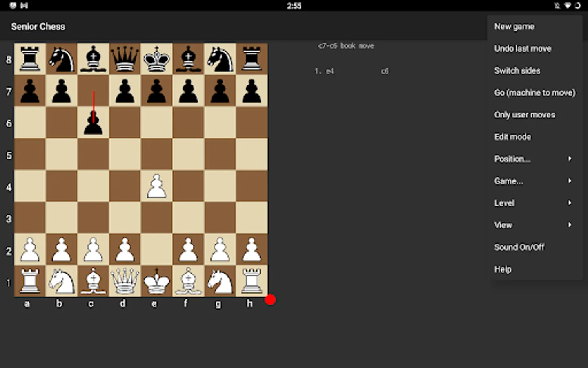Expand the Position submenu
588x368 pixels.
pos(512,159)
